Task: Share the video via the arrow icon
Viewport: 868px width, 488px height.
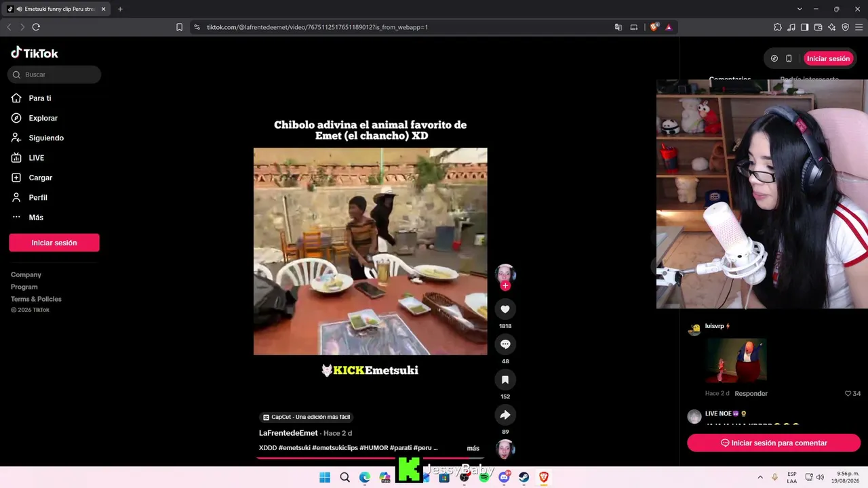Action: (505, 415)
